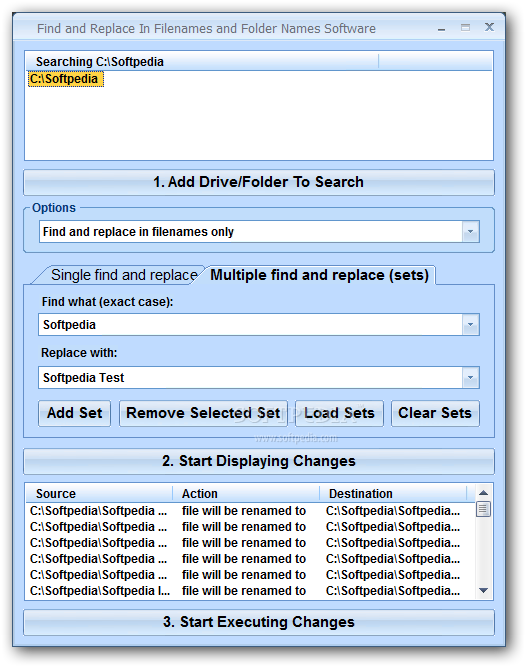Click the scroll up arrow of the results list
Image resolution: width=526 pixels, height=667 pixels.
483,493
